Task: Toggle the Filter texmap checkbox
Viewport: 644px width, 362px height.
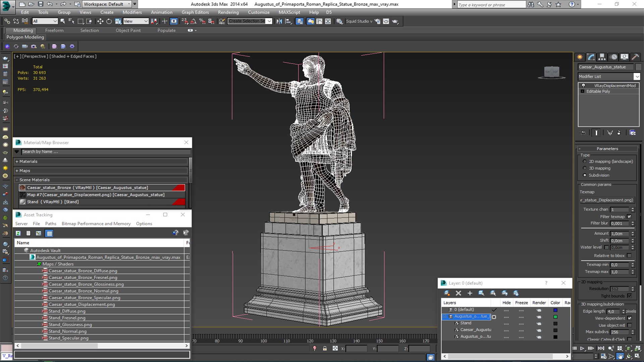Action: click(629, 217)
